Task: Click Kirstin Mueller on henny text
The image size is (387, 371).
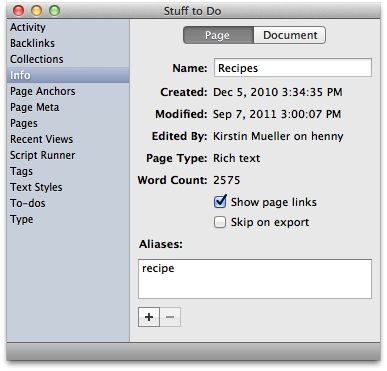Action: pos(278,136)
